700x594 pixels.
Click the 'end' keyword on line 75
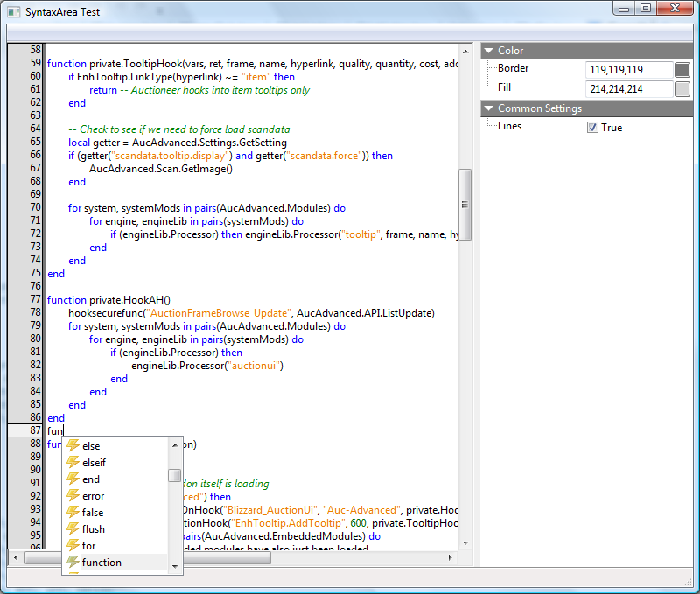(x=56, y=274)
